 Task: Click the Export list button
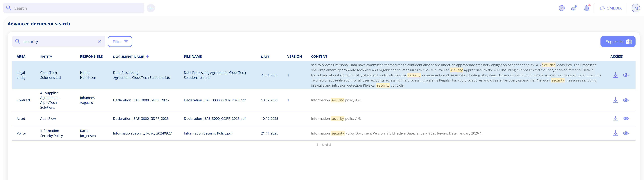(x=618, y=42)
